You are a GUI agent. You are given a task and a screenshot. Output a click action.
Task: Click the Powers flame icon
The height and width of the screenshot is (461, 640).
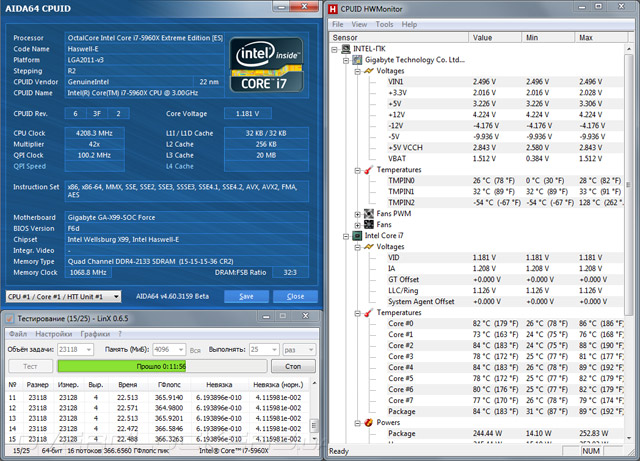(369, 423)
